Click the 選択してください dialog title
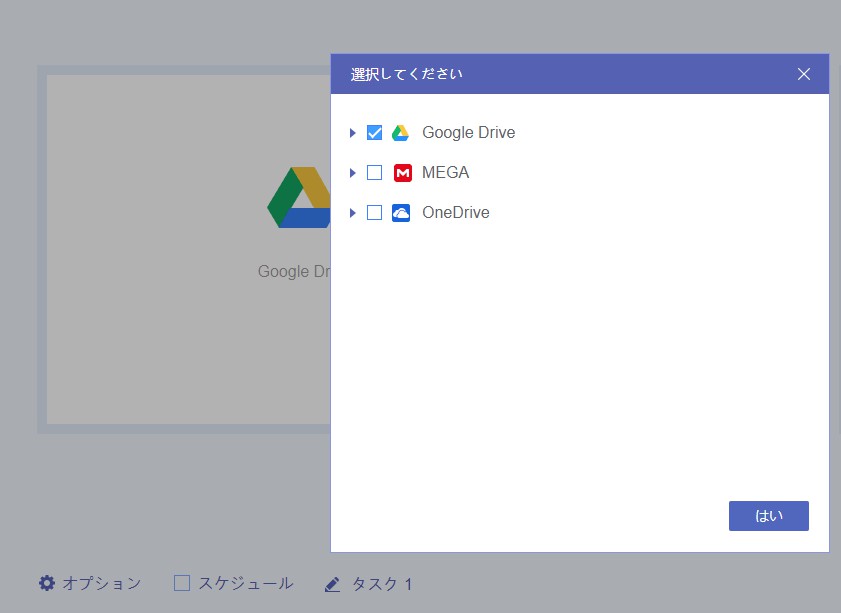Viewport: 841px width, 613px height. tap(407, 74)
